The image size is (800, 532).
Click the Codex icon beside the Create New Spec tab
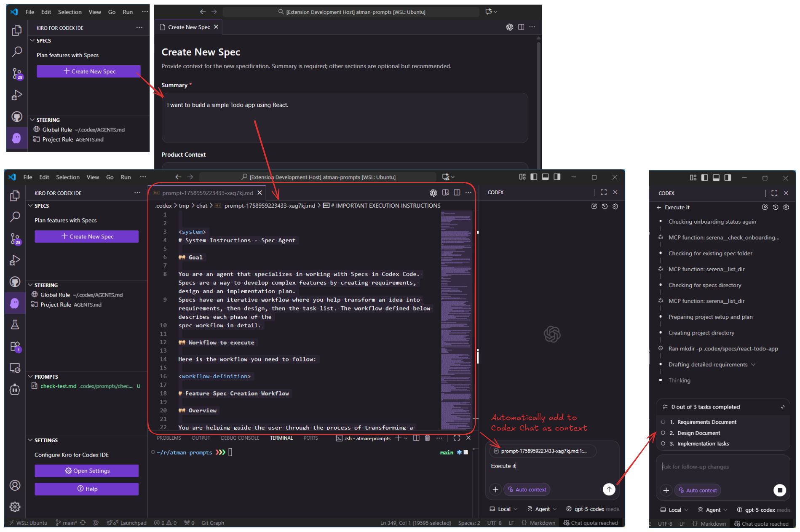click(509, 27)
